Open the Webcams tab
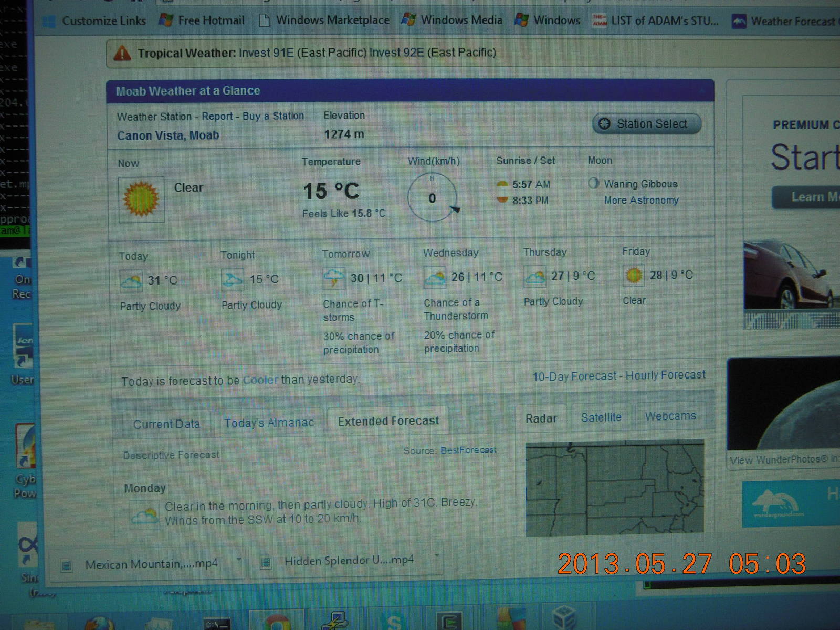The height and width of the screenshot is (630, 840). [670, 416]
